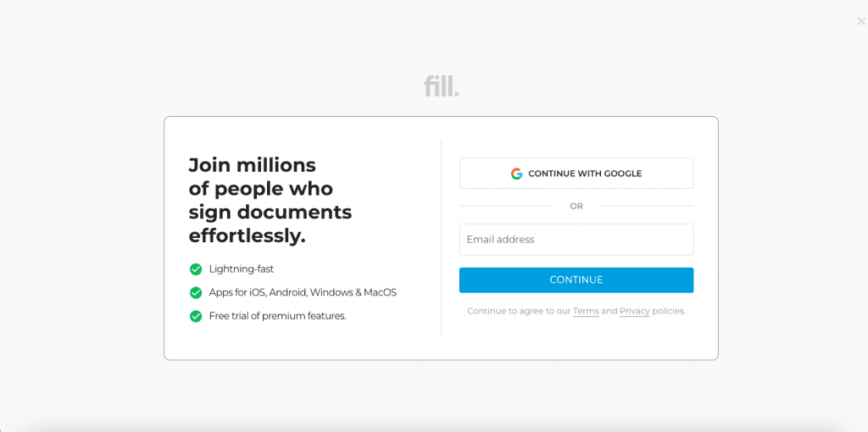
Task: Click the green checkmark beside Lightning-fast
Action: 196,269
